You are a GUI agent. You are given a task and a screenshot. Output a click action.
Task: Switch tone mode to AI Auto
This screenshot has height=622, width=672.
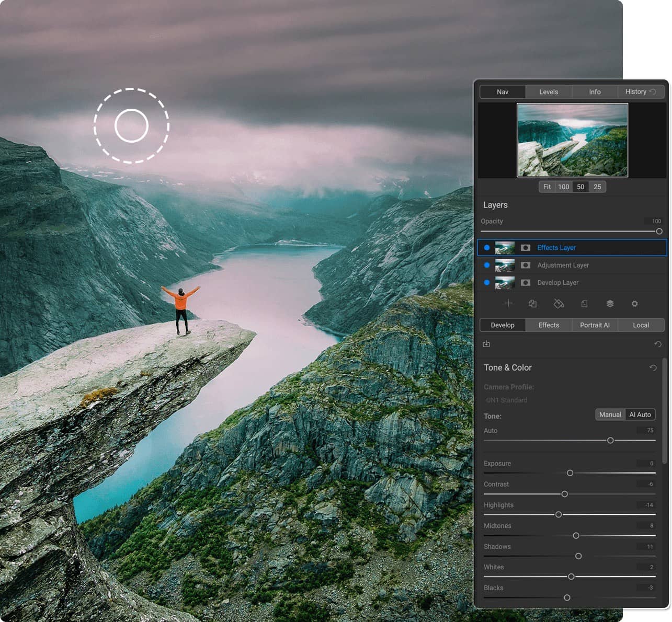640,414
